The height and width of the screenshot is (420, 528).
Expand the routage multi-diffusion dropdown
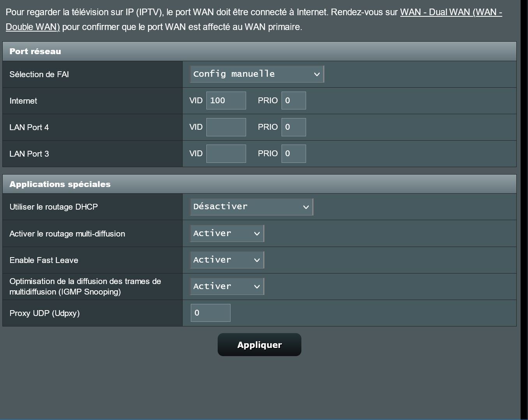(x=227, y=233)
